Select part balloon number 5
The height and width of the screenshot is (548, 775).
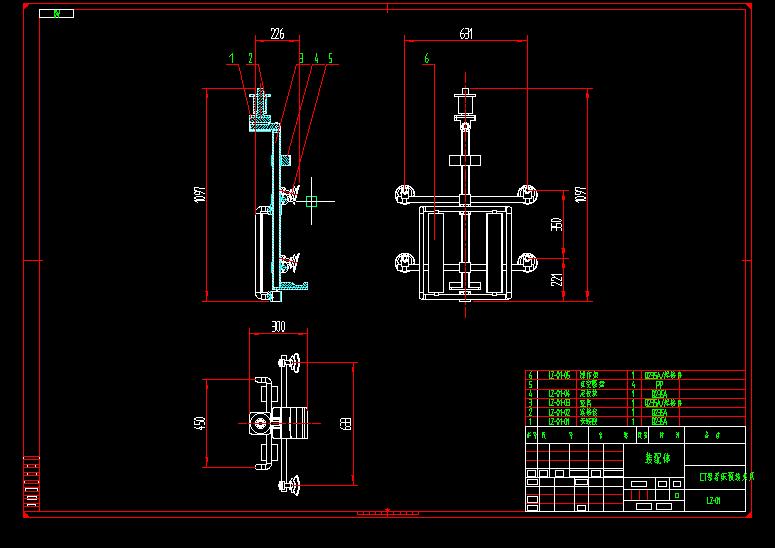click(x=330, y=58)
